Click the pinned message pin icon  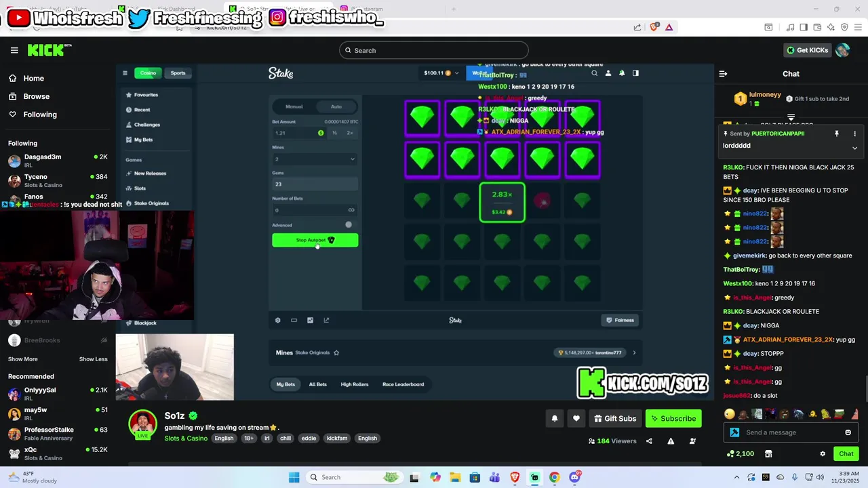coord(836,134)
